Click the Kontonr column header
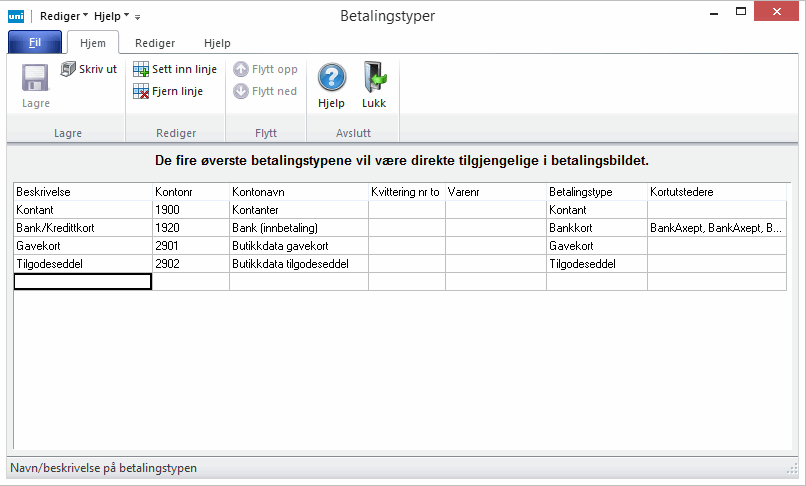The image size is (806, 486). (x=190, y=191)
